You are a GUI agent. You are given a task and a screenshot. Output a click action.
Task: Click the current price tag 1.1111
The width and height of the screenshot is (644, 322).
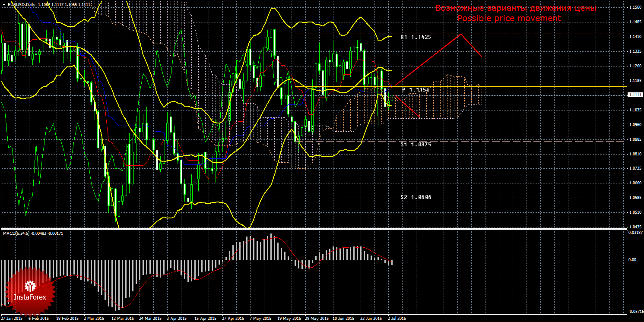click(635, 95)
